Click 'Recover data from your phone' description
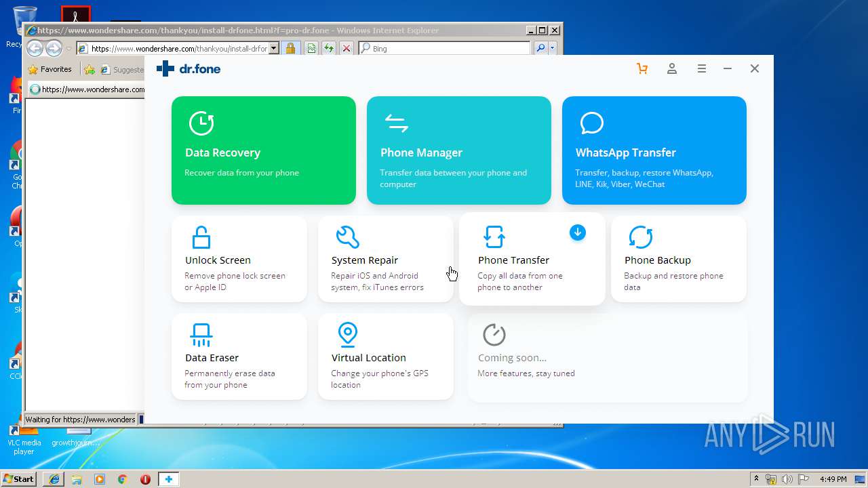This screenshot has height=488, width=868. (x=241, y=173)
